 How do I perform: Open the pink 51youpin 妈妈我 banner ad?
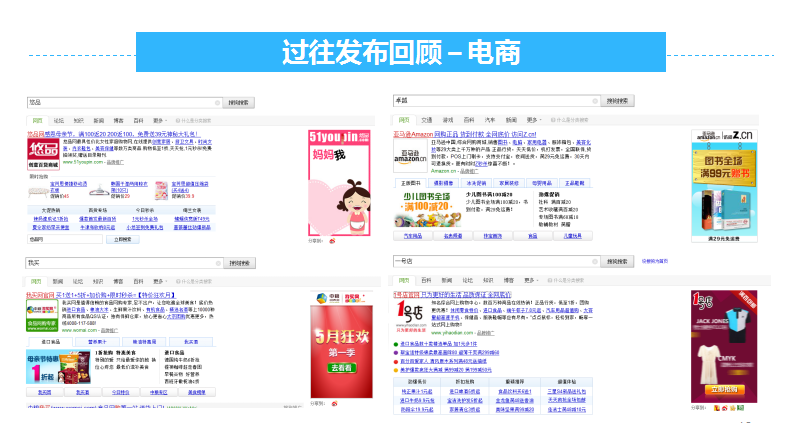pos(339,183)
